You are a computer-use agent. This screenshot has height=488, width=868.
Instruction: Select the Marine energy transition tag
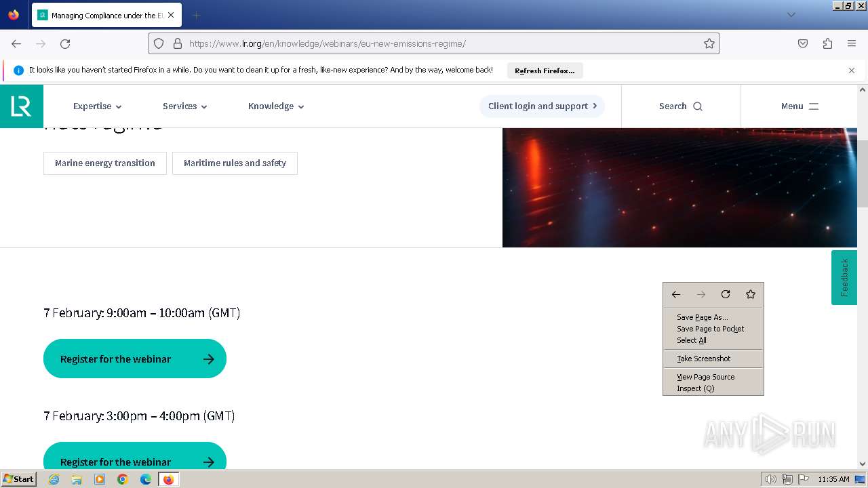[105, 163]
